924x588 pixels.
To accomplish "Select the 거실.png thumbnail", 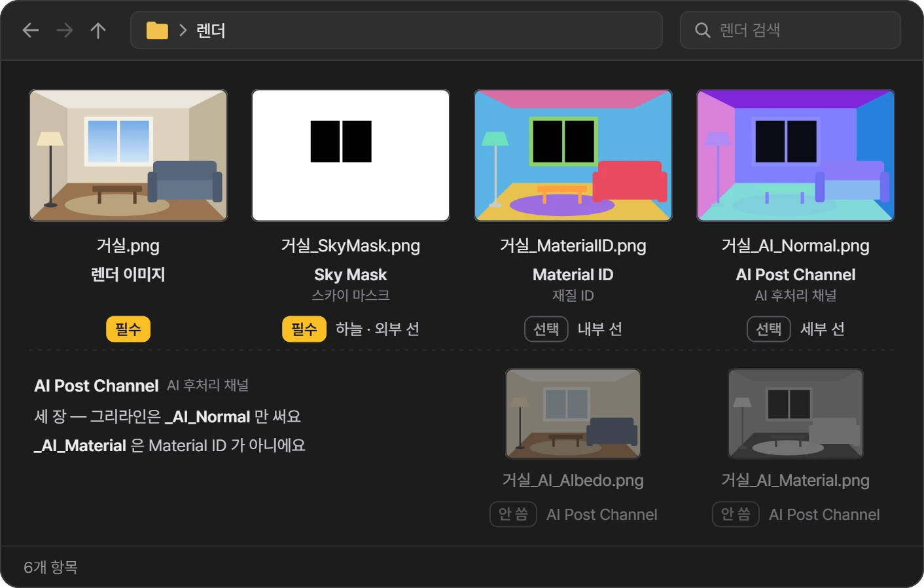I will (x=128, y=156).
